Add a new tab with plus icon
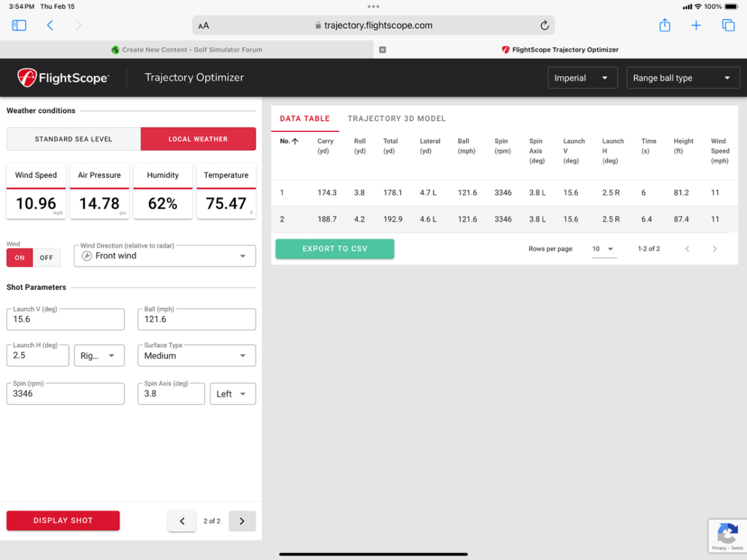Viewport: 747px width, 560px height. pos(696,26)
